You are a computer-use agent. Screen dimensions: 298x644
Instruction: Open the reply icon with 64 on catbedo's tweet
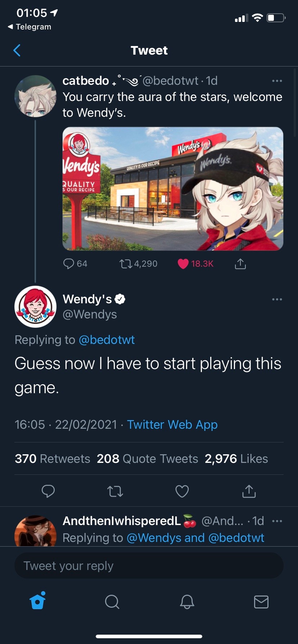click(68, 264)
